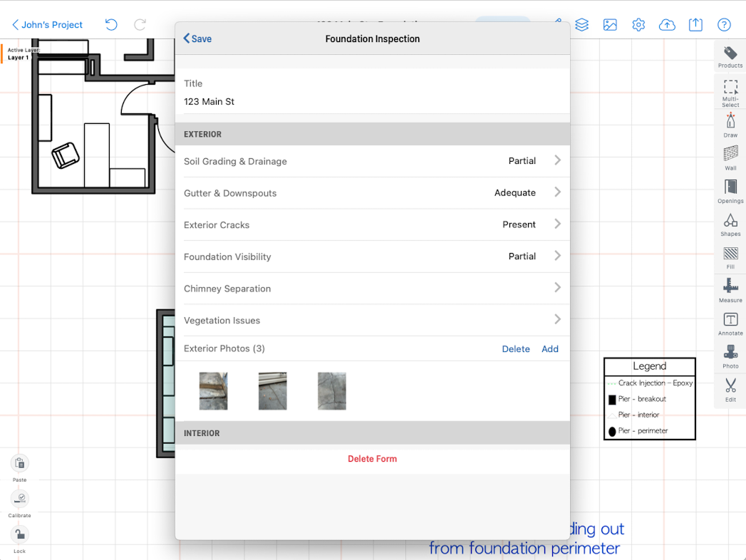The image size is (746, 560).
Task: Click the EXTERIOR section header
Action: (372, 134)
